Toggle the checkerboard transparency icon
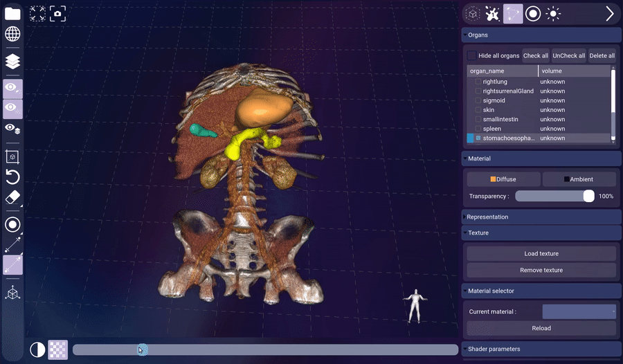The width and height of the screenshot is (623, 364). 58,349
